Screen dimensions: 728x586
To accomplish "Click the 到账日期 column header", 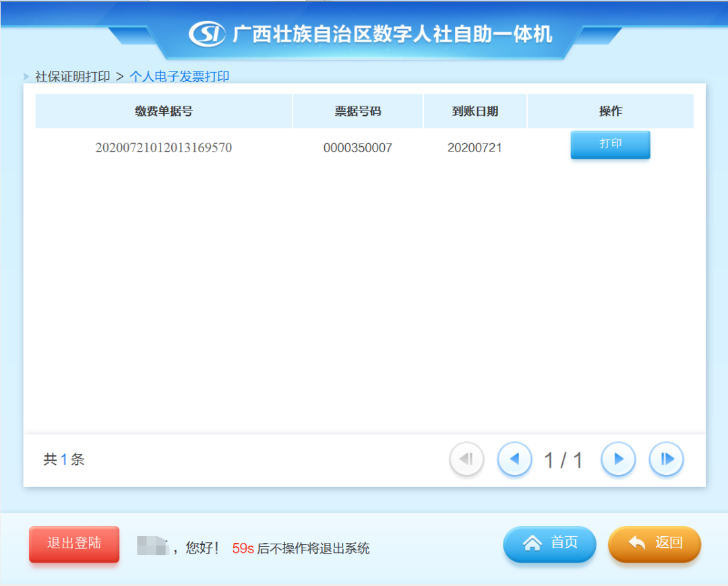I will [x=475, y=111].
